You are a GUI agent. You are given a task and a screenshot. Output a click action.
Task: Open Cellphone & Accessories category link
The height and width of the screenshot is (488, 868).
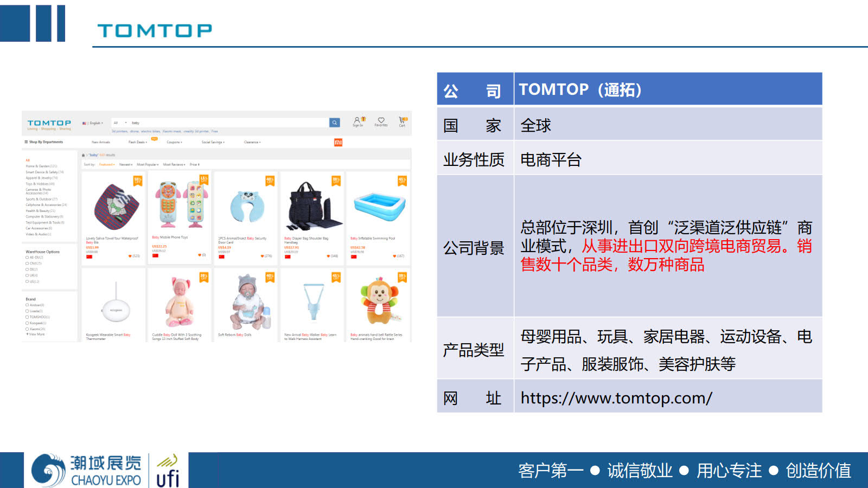(x=46, y=205)
